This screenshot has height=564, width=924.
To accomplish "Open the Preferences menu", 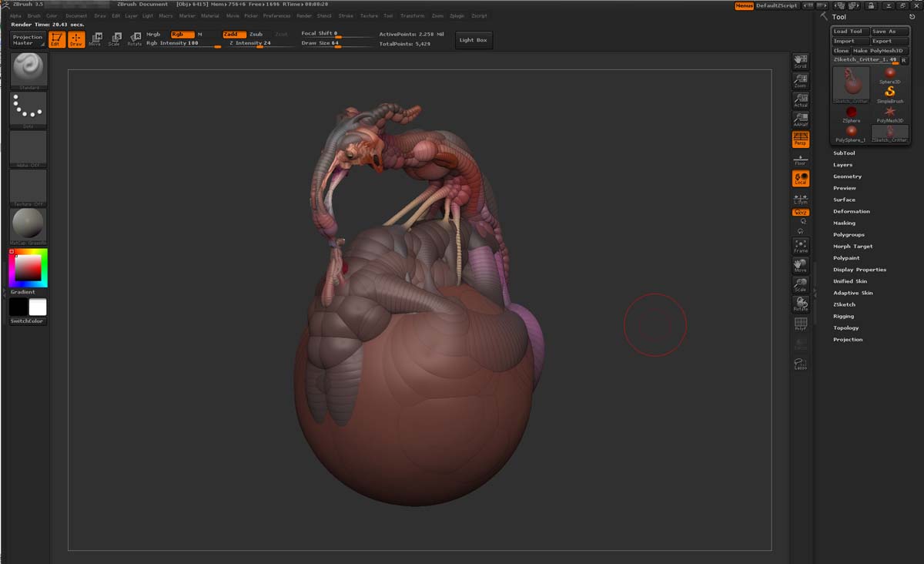I will (x=276, y=15).
